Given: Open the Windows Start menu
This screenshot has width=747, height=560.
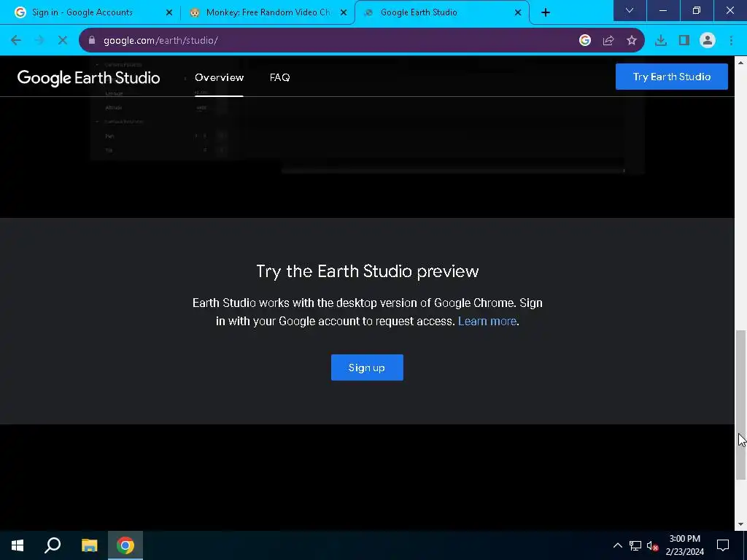Looking at the screenshot, I should pos(18,545).
